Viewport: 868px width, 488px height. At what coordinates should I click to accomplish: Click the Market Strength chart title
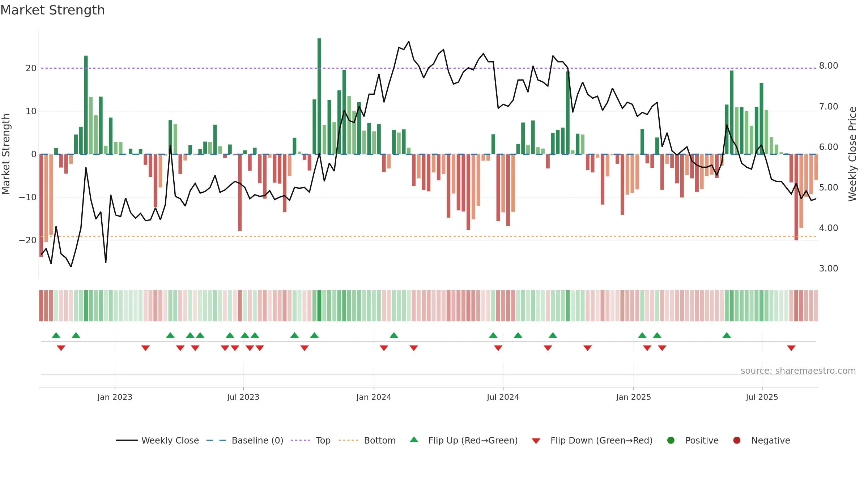point(52,10)
